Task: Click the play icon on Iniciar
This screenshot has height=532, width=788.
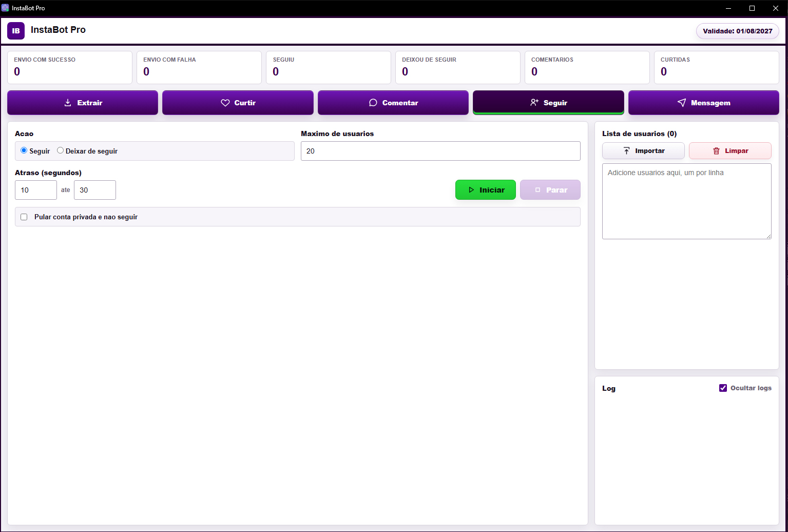Action: [471, 190]
